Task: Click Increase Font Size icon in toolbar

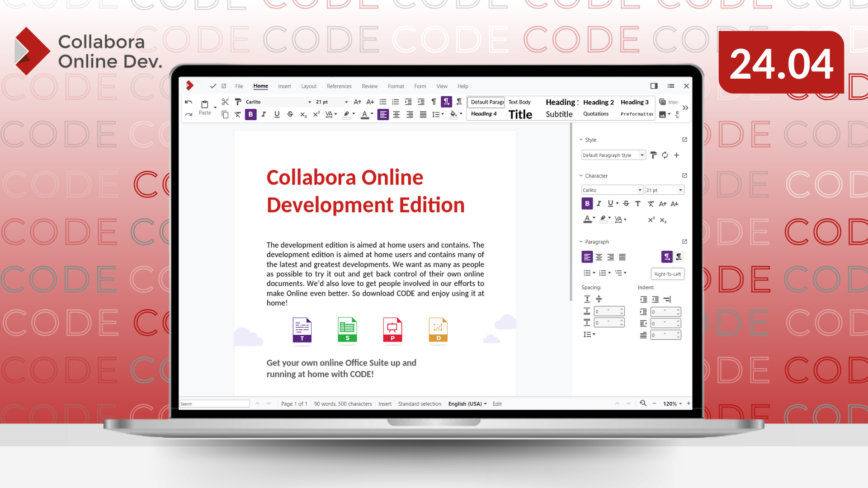Action: (x=358, y=102)
